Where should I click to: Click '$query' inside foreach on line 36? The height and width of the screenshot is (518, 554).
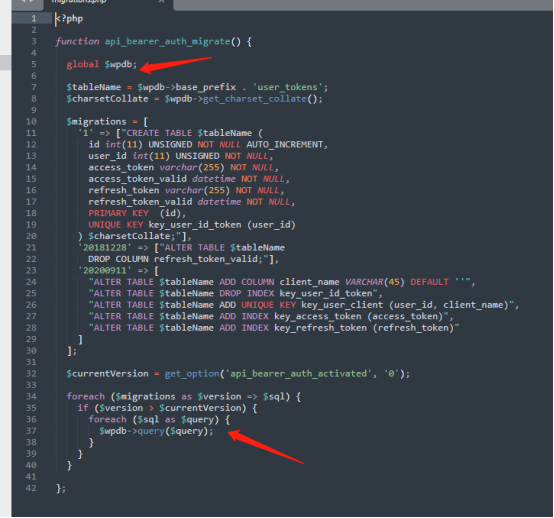pos(198,419)
